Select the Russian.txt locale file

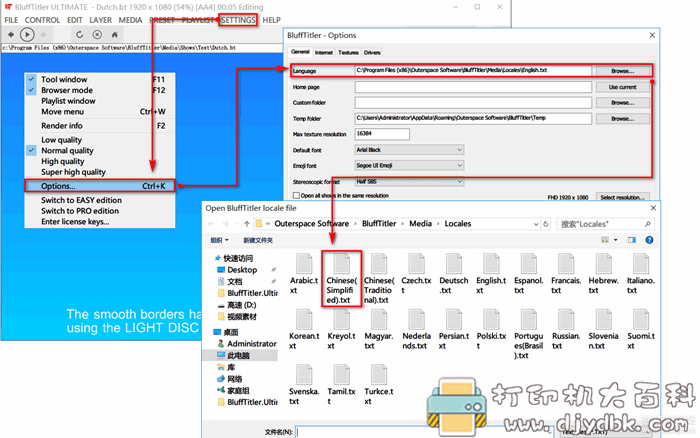point(566,330)
